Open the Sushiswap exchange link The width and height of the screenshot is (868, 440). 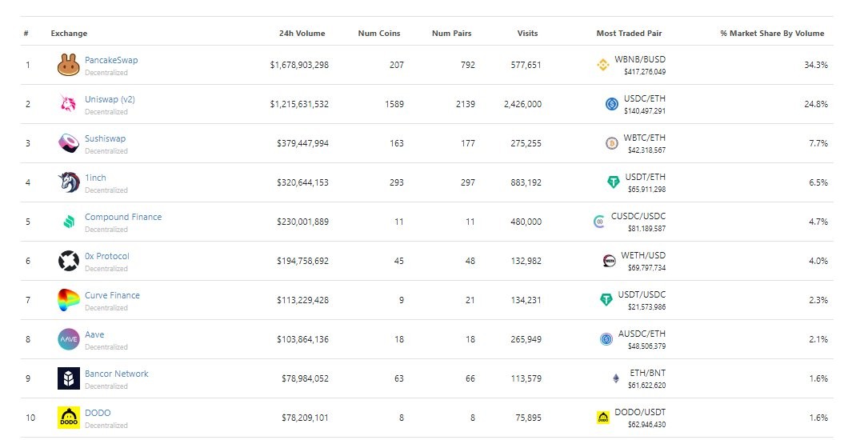(105, 138)
